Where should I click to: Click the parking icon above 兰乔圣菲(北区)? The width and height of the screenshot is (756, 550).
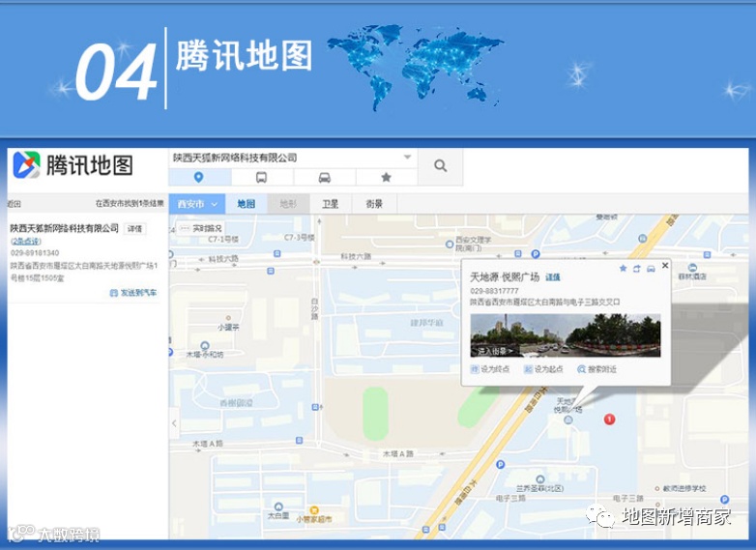501,465
